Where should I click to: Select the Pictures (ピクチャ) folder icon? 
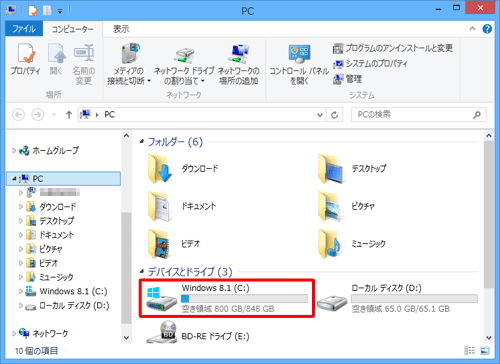point(331,206)
